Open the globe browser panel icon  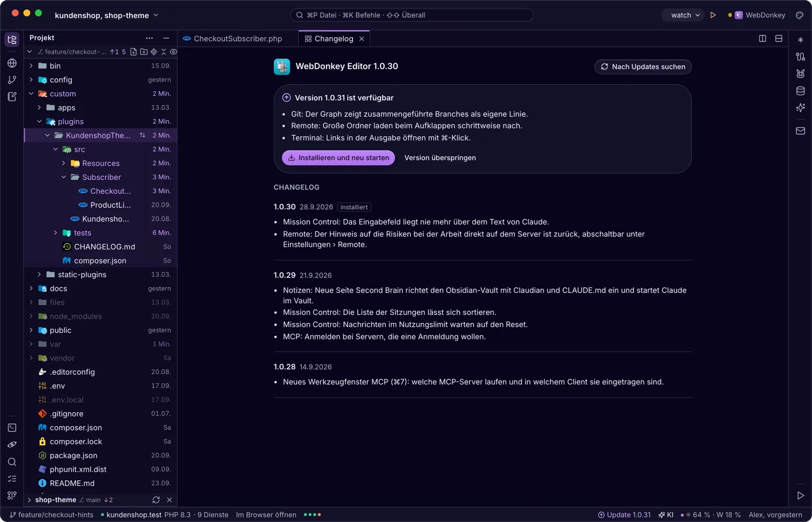point(12,63)
